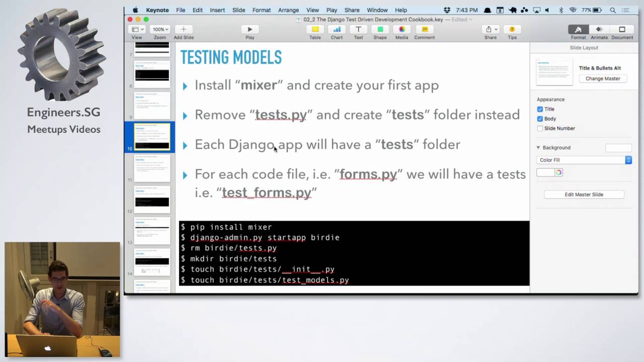Open the Media toolbar button
This screenshot has height=362, width=644.
click(x=401, y=30)
